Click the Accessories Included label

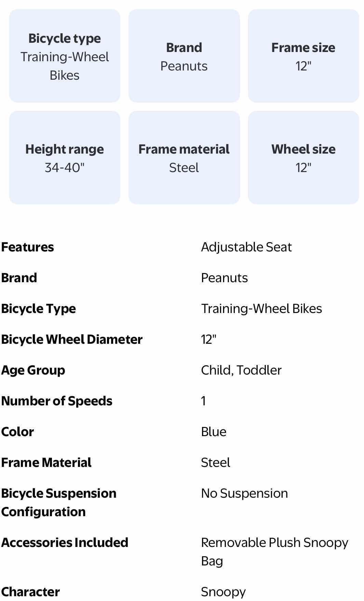click(65, 543)
